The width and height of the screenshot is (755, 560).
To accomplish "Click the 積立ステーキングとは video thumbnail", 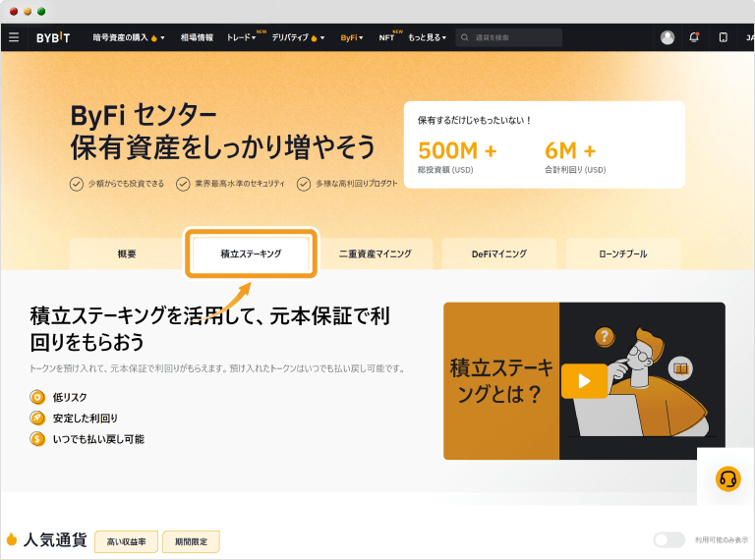I will coord(584,381).
